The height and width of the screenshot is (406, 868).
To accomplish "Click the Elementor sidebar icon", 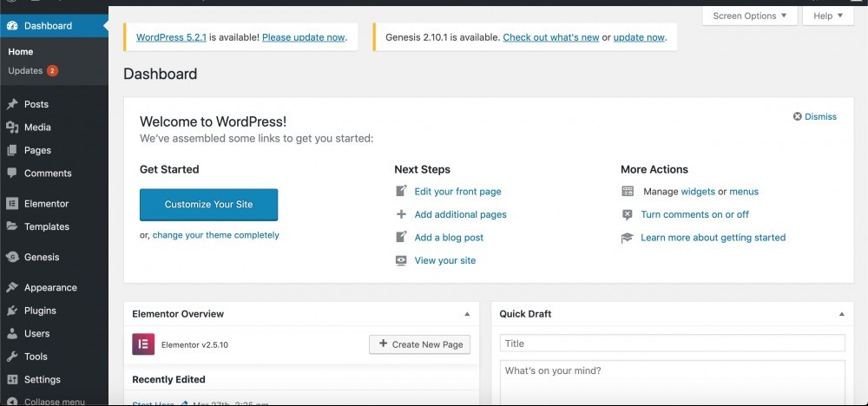I will 12,204.
